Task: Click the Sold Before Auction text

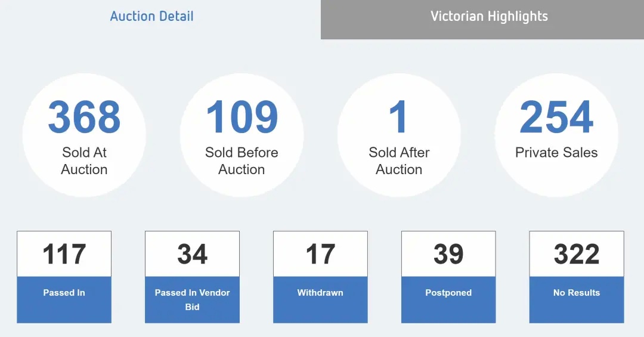Action: pos(241,160)
